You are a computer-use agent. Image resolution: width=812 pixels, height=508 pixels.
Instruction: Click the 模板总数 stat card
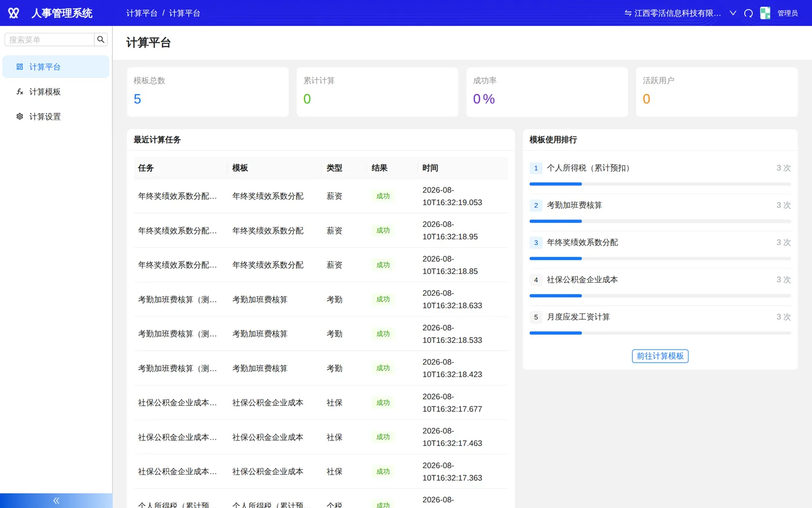208,92
